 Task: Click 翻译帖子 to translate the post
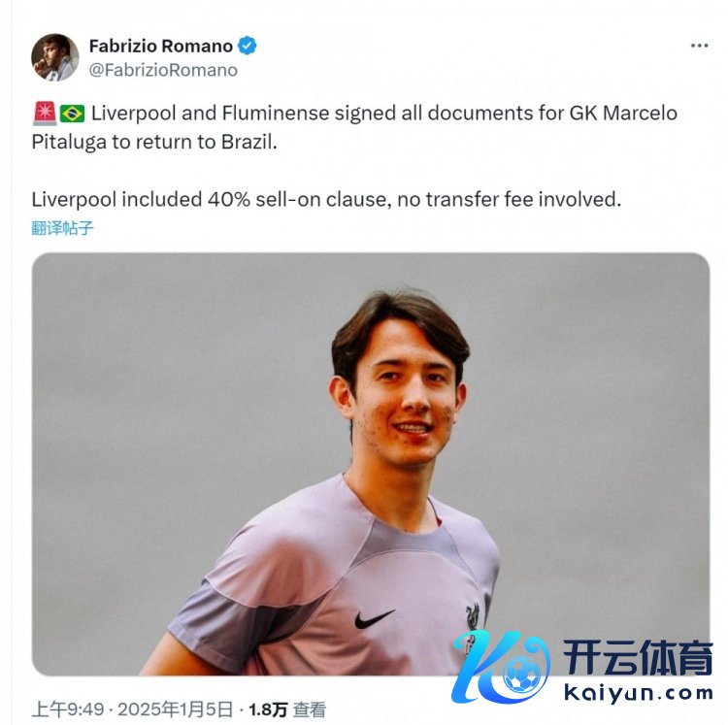[x=62, y=228]
